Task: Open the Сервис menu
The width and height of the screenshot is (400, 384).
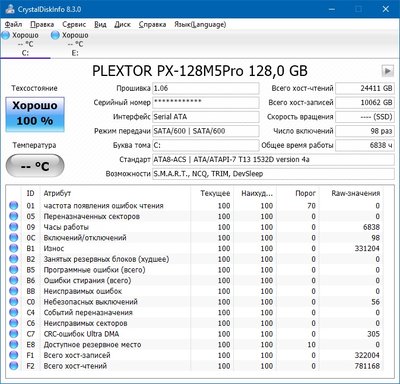Action: click(x=74, y=24)
